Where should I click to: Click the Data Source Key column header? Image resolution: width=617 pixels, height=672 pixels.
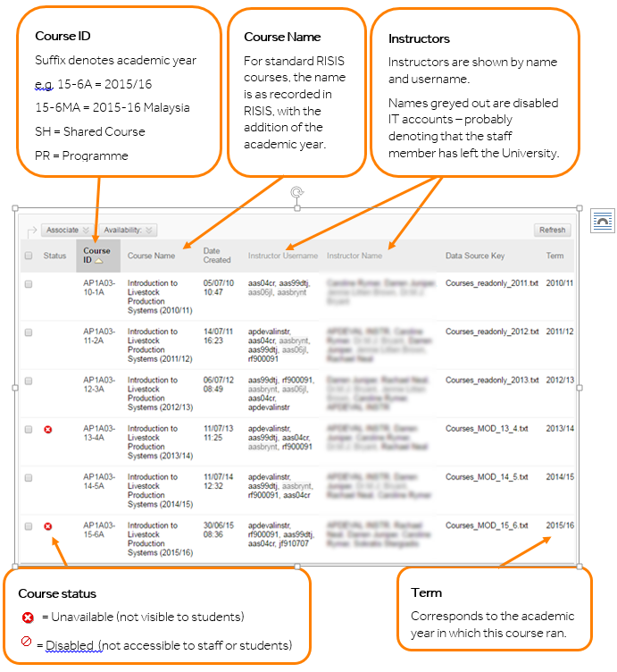point(475,256)
